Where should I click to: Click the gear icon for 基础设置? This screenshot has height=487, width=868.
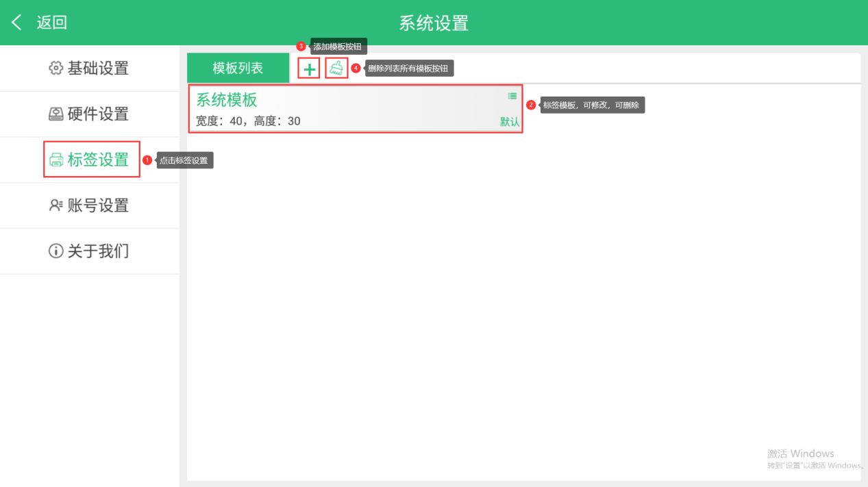55,68
